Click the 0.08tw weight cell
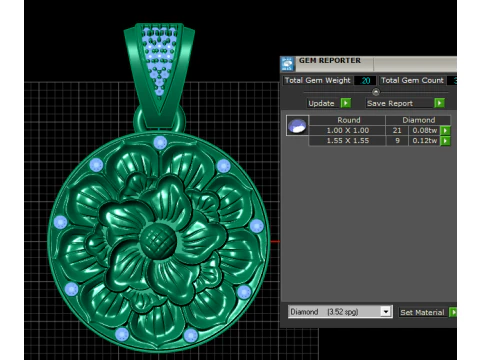 [x=424, y=130]
